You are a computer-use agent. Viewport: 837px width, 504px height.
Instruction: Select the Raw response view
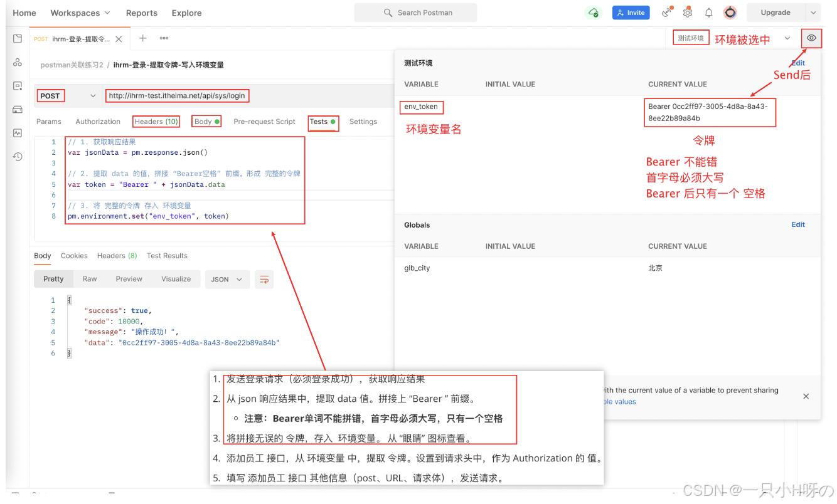click(x=90, y=280)
